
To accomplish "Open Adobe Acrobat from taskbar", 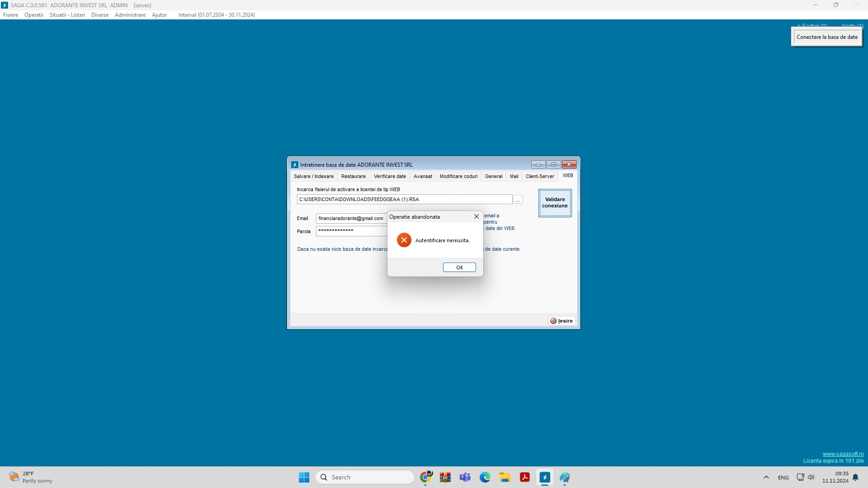I will (x=525, y=477).
